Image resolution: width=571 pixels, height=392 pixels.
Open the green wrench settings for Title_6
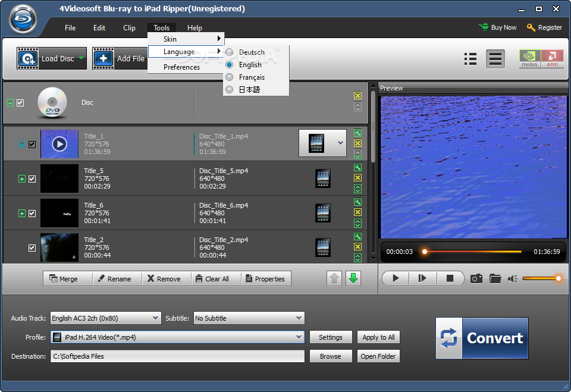pyautogui.click(x=357, y=202)
